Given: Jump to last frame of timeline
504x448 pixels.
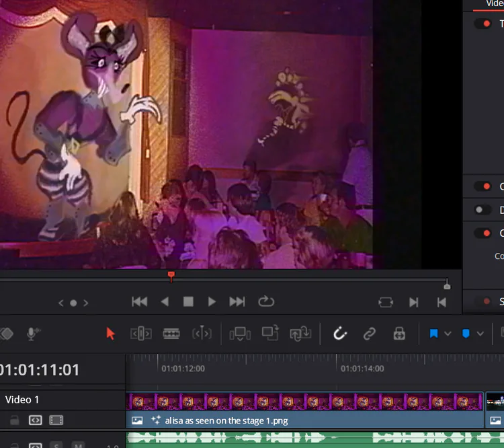Looking at the screenshot, I should point(237,302).
